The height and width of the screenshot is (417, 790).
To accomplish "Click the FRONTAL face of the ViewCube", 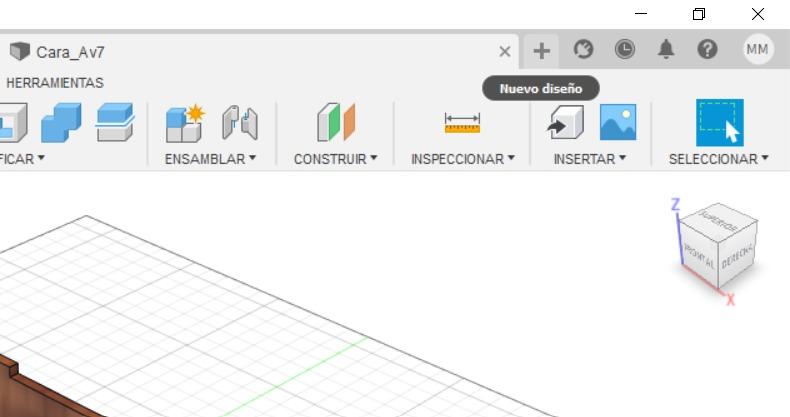I will [699, 255].
